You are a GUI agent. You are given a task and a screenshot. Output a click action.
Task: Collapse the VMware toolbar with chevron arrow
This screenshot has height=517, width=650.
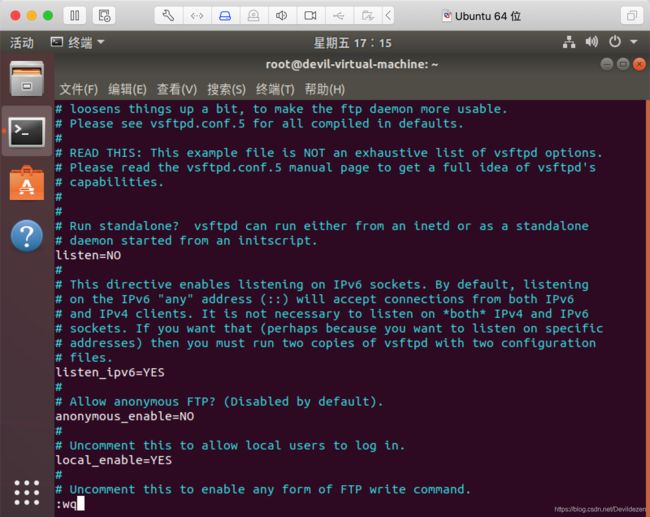pos(388,16)
